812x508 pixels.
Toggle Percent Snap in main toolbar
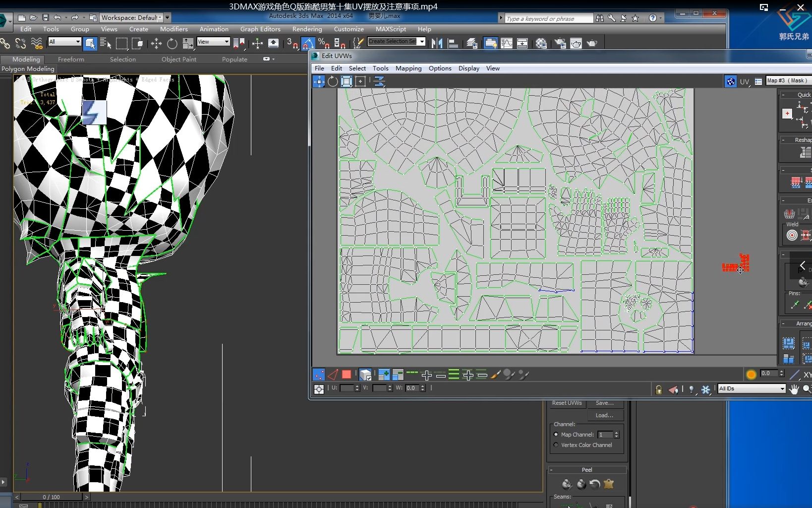pos(324,44)
